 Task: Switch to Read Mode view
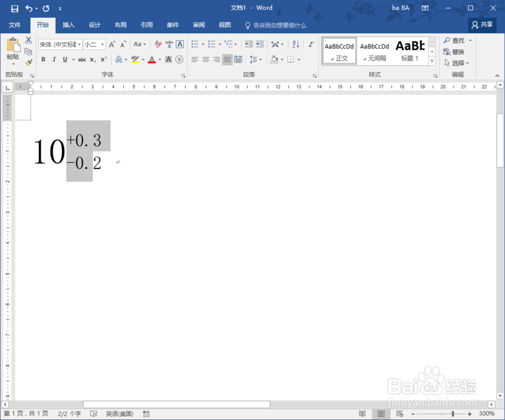click(x=362, y=413)
